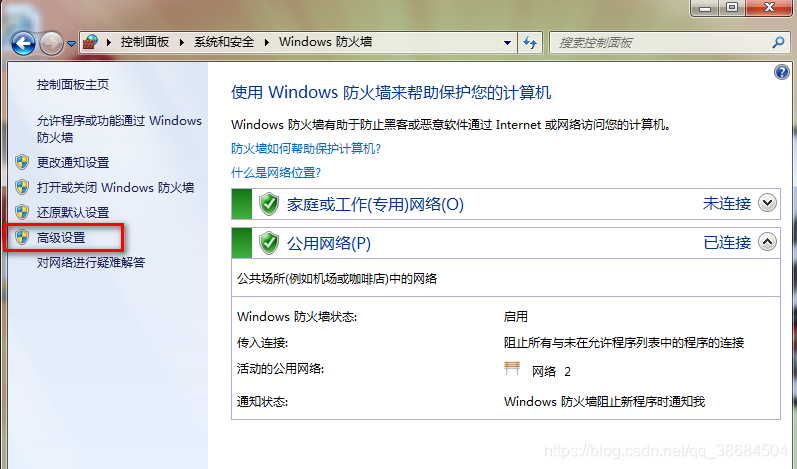Click the Control Panel firewall icon in address bar

tap(91, 42)
